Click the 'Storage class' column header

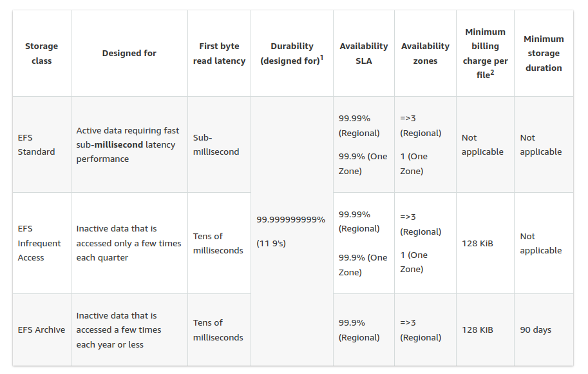point(41,54)
